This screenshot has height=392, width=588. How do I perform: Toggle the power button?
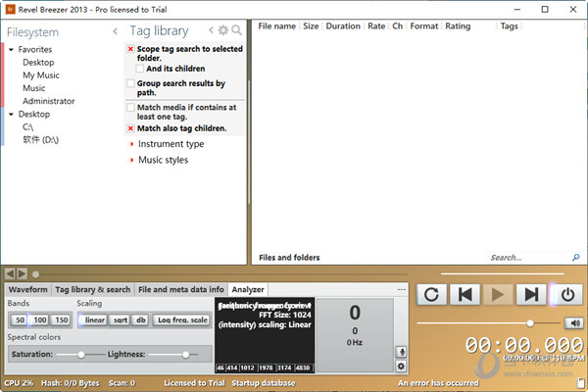point(567,294)
